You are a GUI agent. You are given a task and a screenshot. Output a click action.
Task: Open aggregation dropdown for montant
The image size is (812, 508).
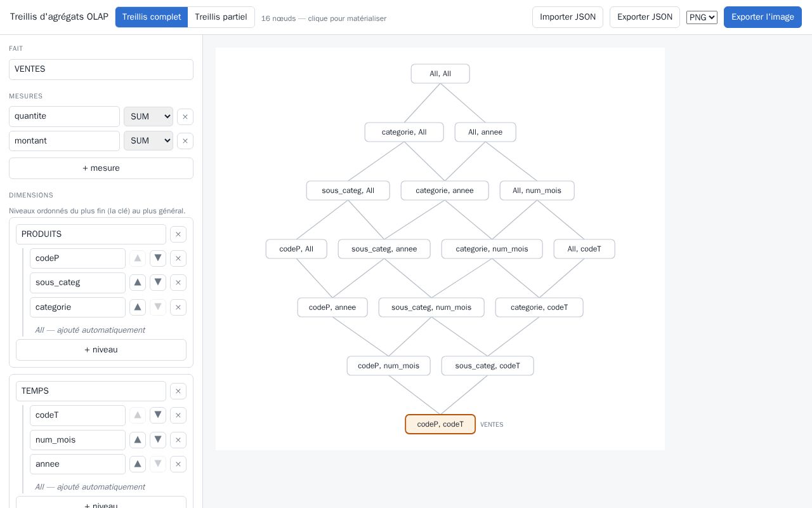pyautogui.click(x=148, y=141)
